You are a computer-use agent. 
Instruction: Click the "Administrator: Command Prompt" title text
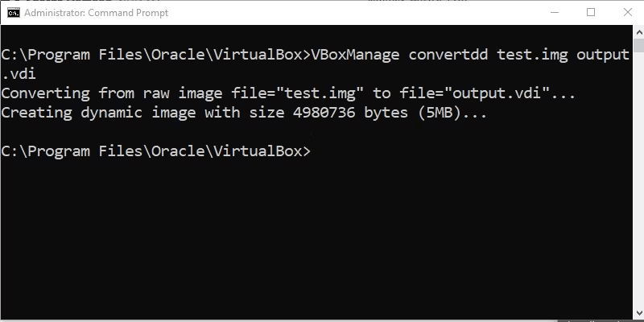[x=96, y=13]
